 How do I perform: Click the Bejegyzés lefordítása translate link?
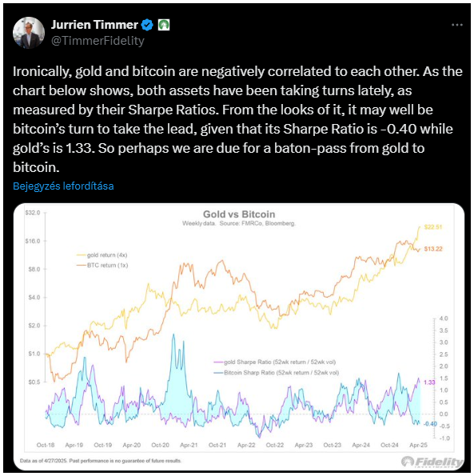pos(63,186)
